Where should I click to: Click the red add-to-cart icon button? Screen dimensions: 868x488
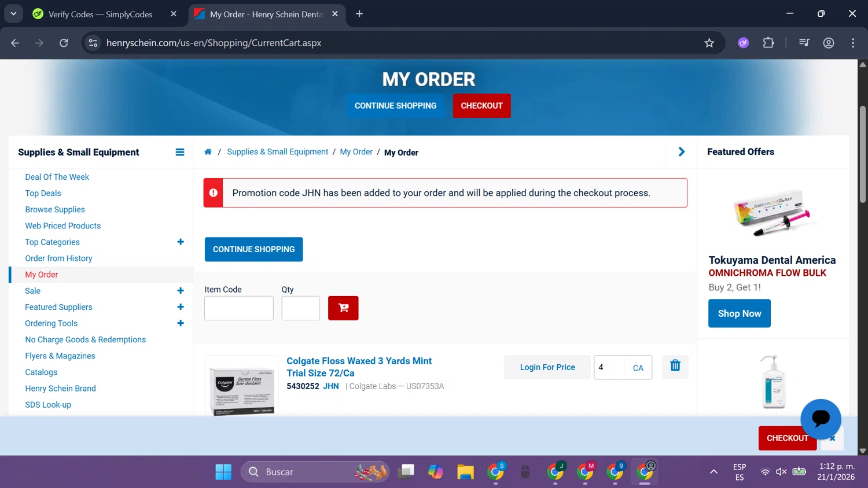(343, 308)
